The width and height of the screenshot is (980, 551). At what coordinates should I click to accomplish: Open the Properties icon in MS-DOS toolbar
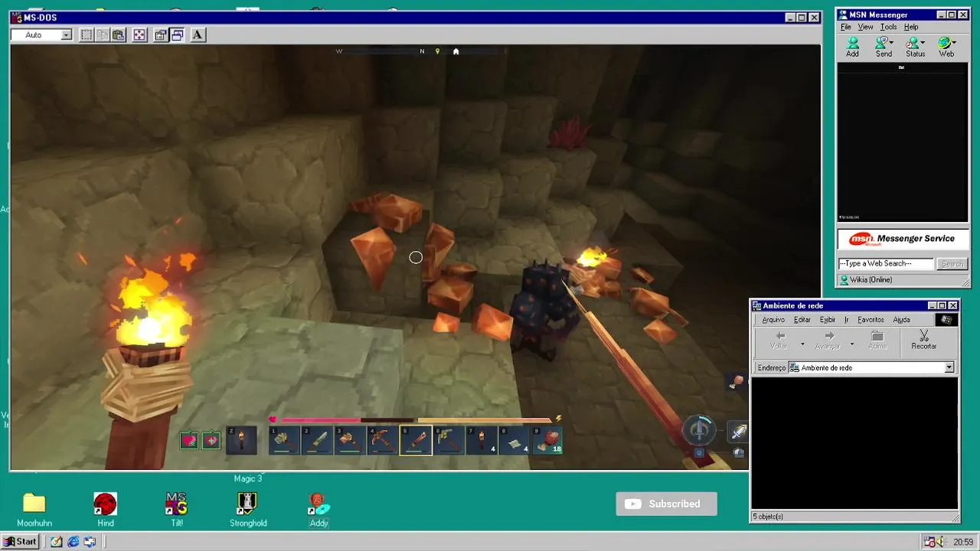[161, 34]
